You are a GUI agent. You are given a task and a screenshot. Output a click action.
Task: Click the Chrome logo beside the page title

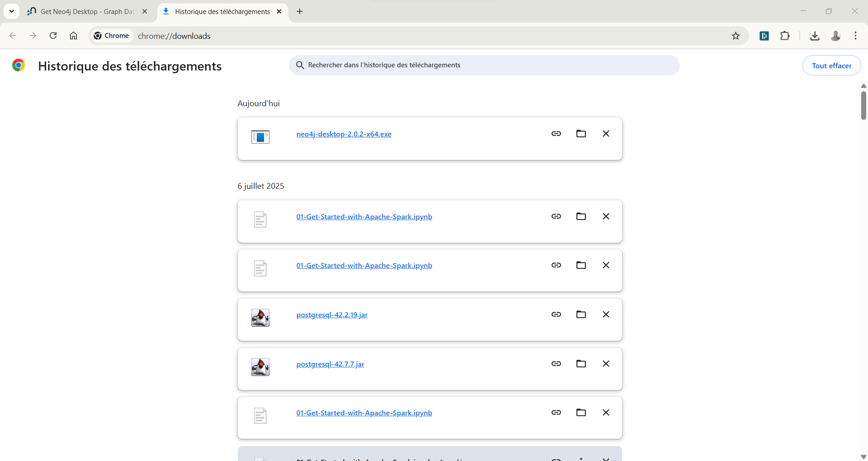[x=19, y=66]
